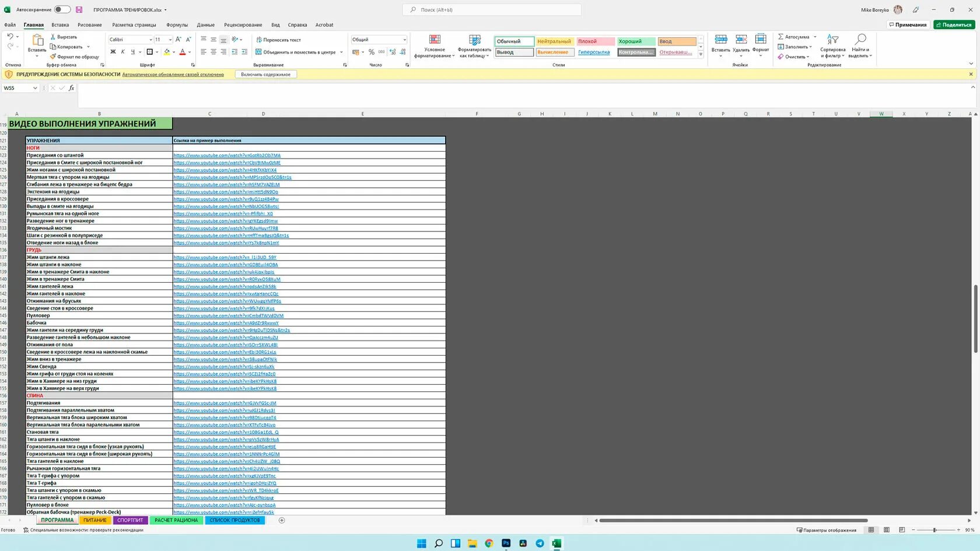Open the Merge and Center dropdown arrow
980x551 pixels.
tap(342, 52)
